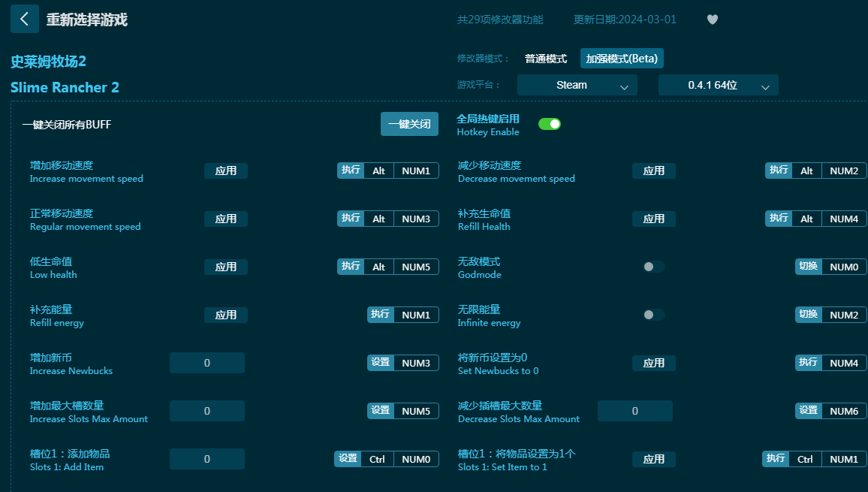Click 切换 hotkey button for Godmode

click(809, 267)
